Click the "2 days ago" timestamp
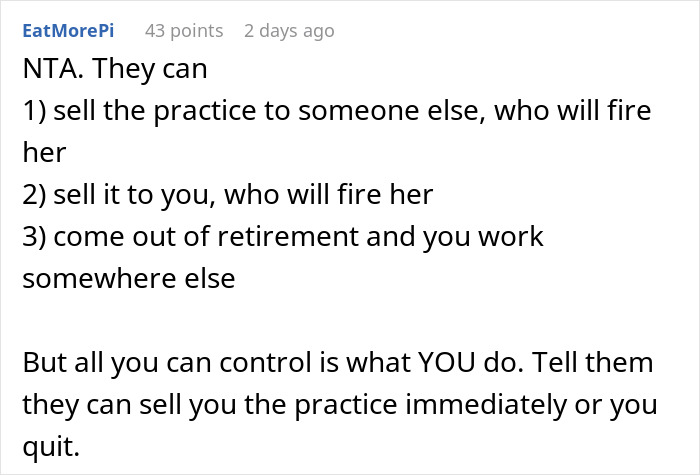This screenshot has width=700, height=475. [289, 31]
